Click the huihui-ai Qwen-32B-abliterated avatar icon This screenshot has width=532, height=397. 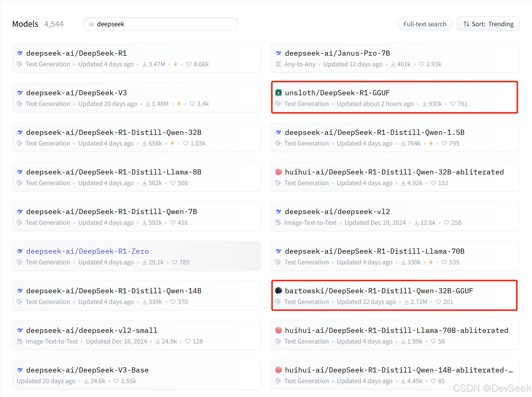click(278, 172)
